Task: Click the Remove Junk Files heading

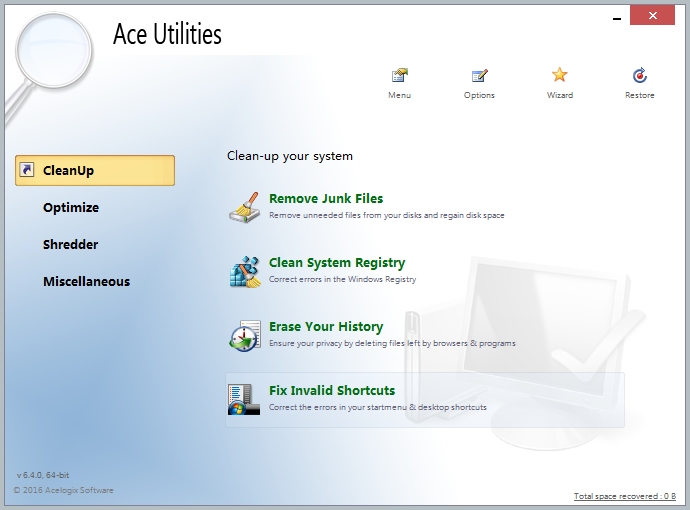Action: (326, 199)
